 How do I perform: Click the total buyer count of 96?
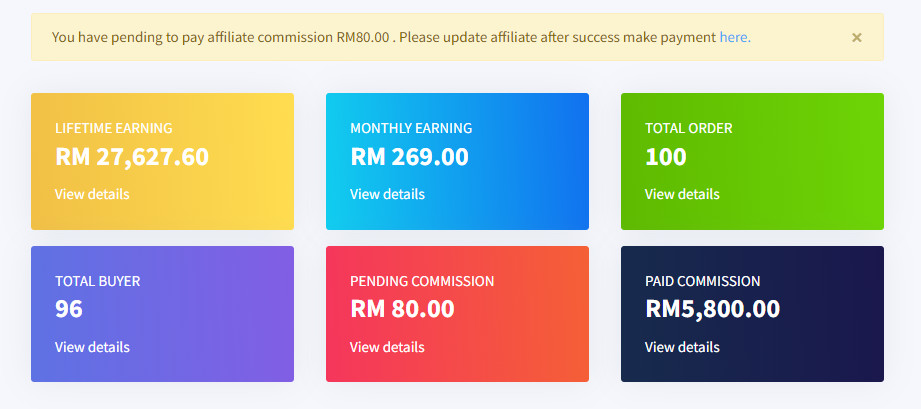click(69, 309)
